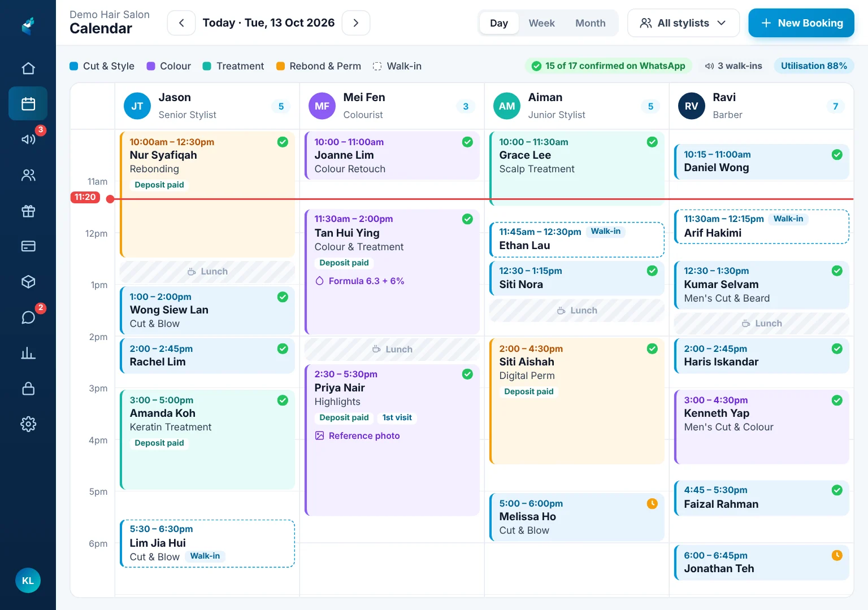Viewport: 868px width, 610px height.
Task: Click the orange Rebond & Perm legend swatch
Action: coord(280,66)
